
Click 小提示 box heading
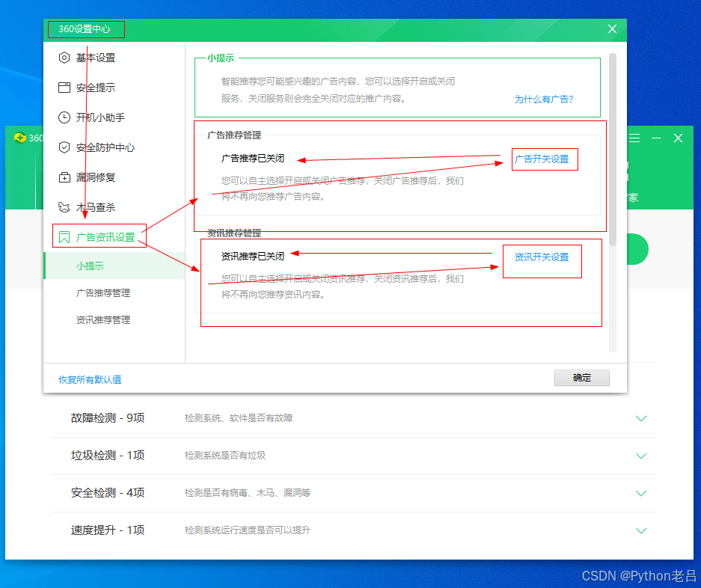[x=221, y=58]
